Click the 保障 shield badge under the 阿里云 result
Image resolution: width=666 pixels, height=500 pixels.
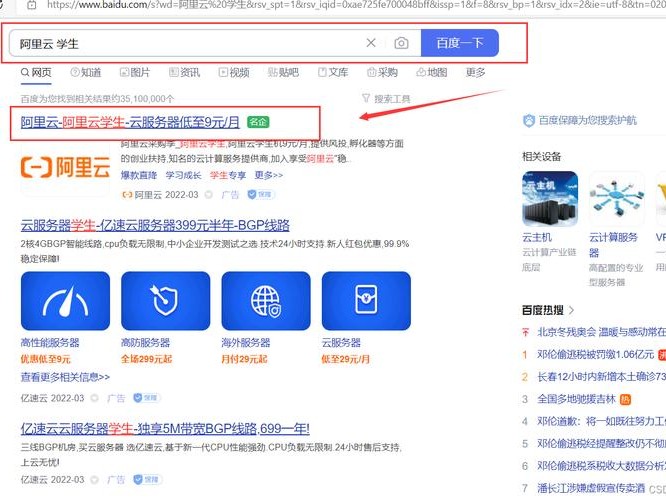click(261, 195)
